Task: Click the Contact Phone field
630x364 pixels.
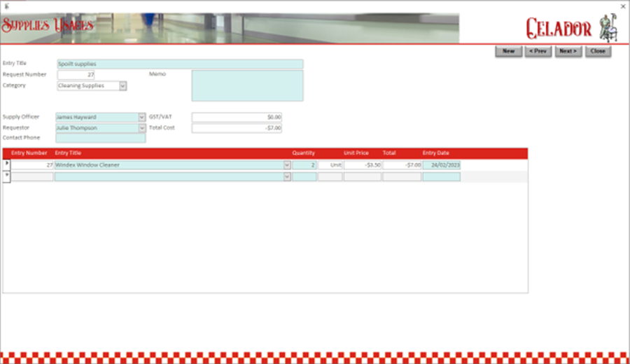Action: click(101, 139)
